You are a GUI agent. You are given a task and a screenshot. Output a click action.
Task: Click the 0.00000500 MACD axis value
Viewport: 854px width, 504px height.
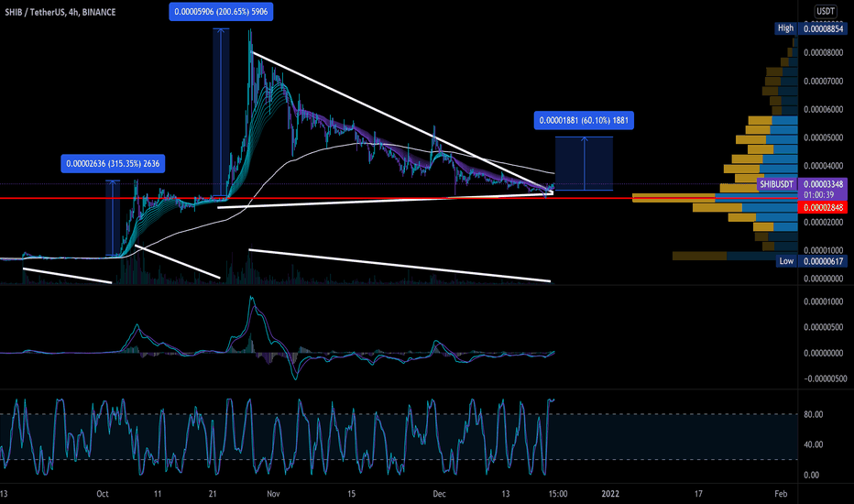point(823,327)
